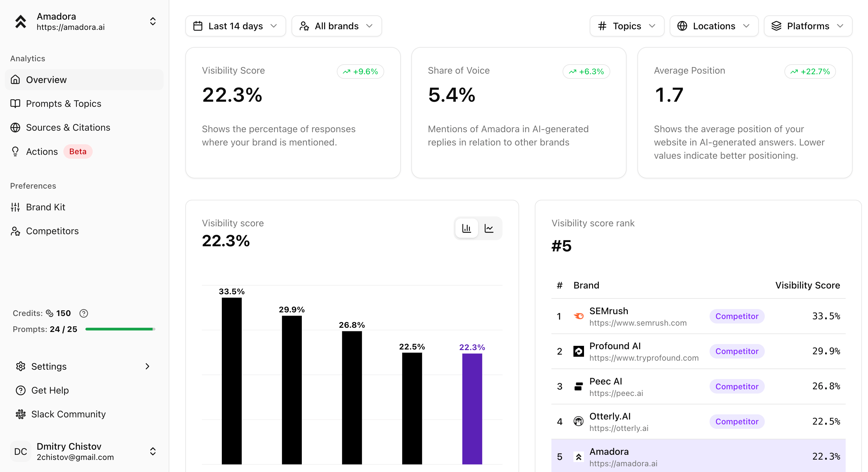This screenshot has width=868, height=472.
Task: Open the Slack Community link
Action: pos(69,414)
